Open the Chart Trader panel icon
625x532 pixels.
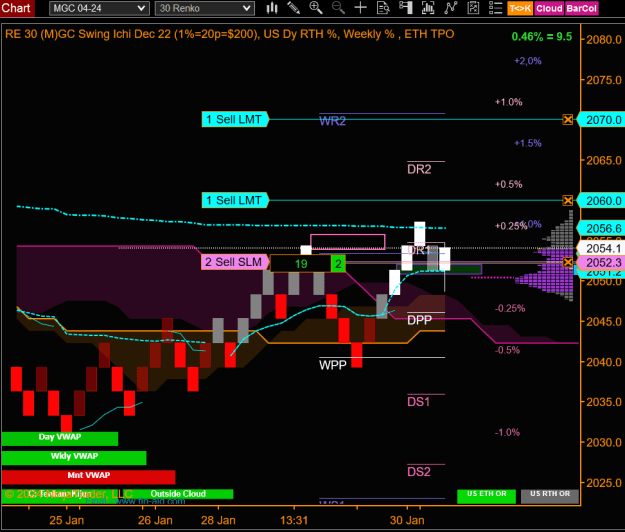[406, 8]
